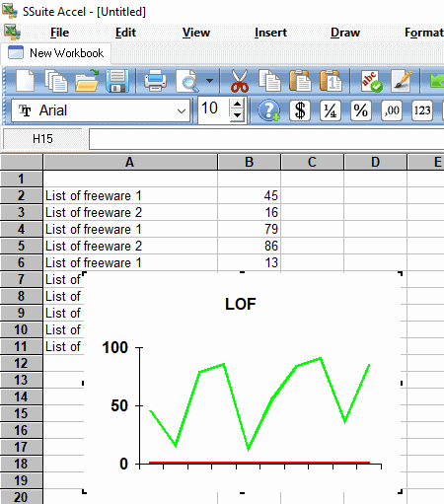Select column B header
Image resolution: width=444 pixels, height=504 pixels.
point(249,162)
